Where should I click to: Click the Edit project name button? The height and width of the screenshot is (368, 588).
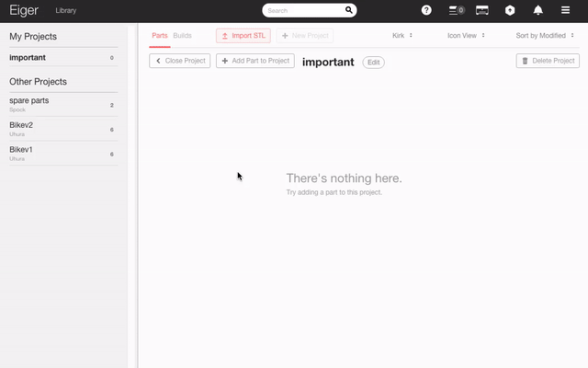click(x=374, y=63)
